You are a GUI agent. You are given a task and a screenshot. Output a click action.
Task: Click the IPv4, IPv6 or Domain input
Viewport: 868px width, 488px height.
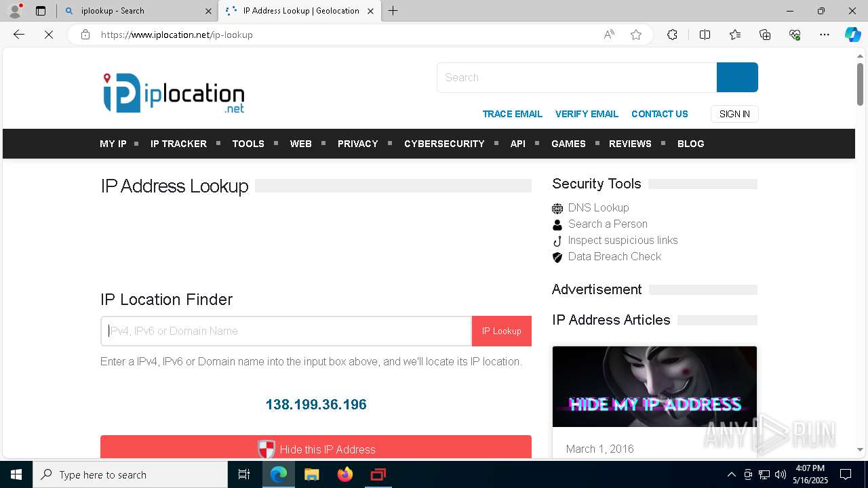coord(286,331)
